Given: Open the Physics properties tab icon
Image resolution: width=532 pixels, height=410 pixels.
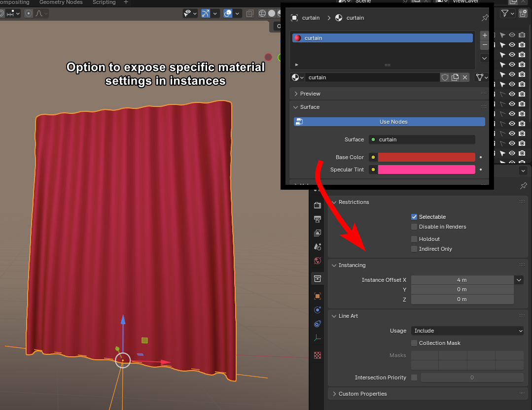Looking at the screenshot, I should pos(318,310).
